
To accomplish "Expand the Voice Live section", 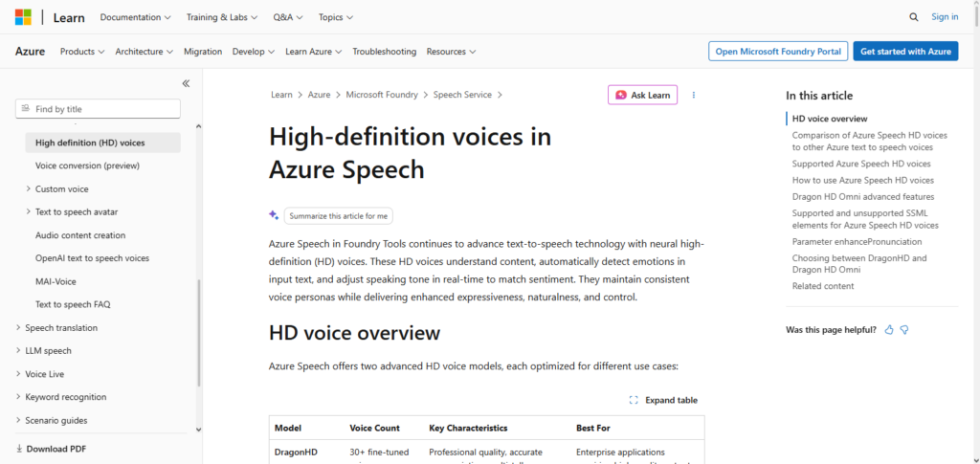I will [19, 374].
